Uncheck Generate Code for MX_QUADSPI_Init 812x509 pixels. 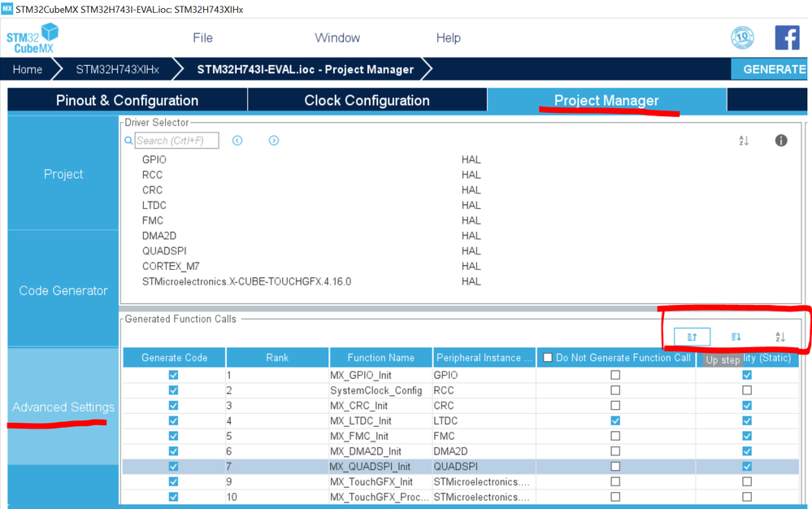173,467
